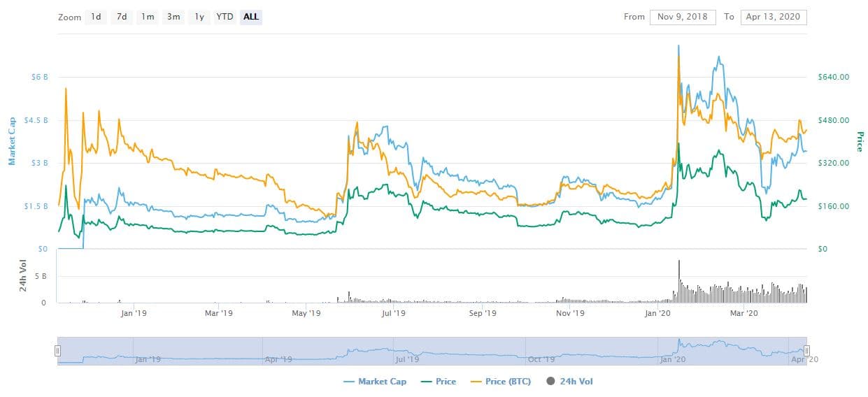The image size is (868, 397).
Task: Click the $480.00 price axis label
Action: point(834,120)
